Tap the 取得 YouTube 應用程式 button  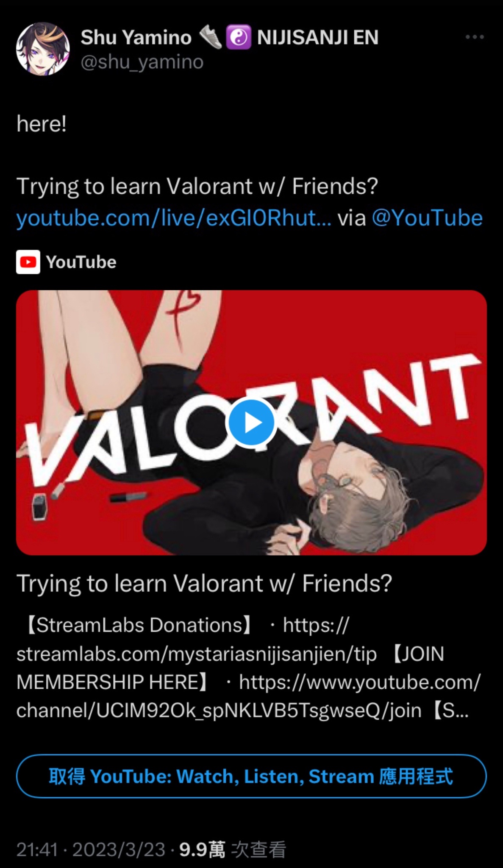pyautogui.click(x=251, y=776)
